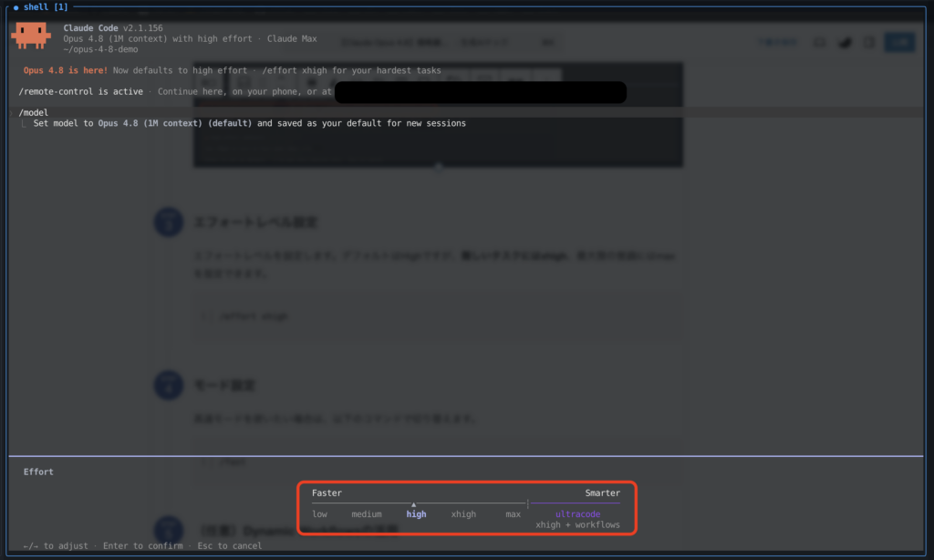The width and height of the screenshot is (934, 560).
Task: Click the 'Esc to cancel' hint
Action: tap(230, 545)
